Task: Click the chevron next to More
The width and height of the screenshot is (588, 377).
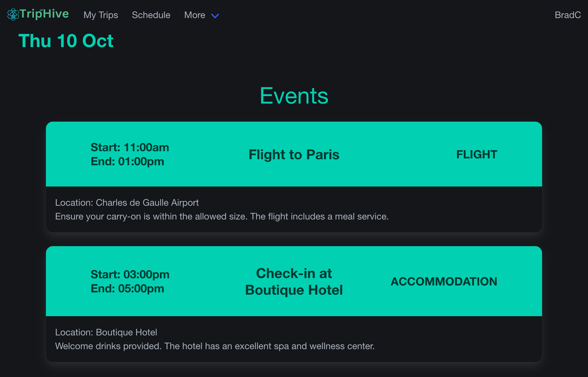Action: click(x=215, y=16)
